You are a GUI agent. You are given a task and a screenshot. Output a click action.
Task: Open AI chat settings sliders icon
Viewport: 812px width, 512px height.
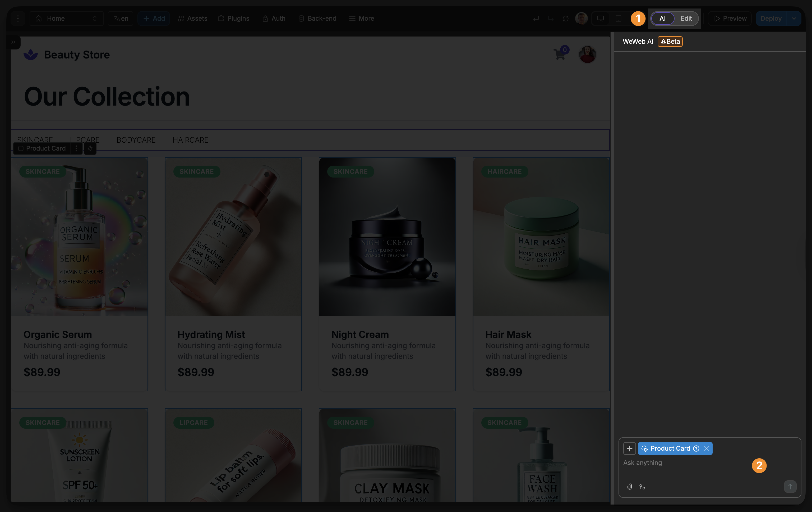(643, 486)
